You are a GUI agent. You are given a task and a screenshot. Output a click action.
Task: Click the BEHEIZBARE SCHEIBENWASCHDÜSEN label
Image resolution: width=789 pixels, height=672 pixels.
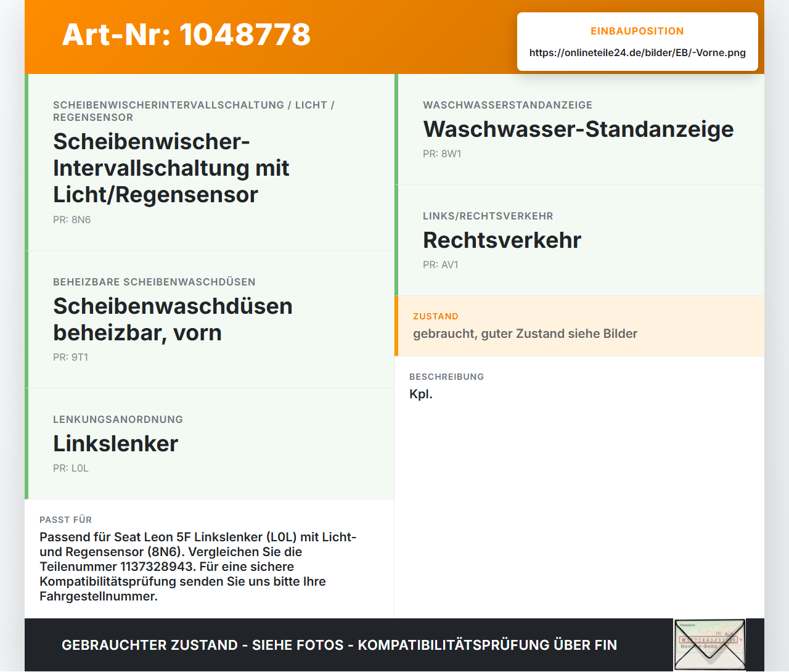154,282
